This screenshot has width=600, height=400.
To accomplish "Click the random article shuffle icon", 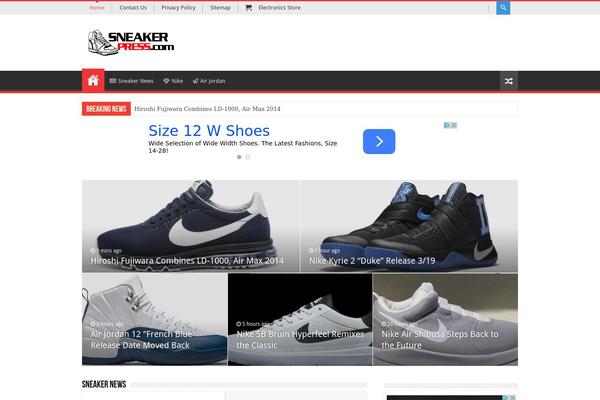I will (509, 81).
